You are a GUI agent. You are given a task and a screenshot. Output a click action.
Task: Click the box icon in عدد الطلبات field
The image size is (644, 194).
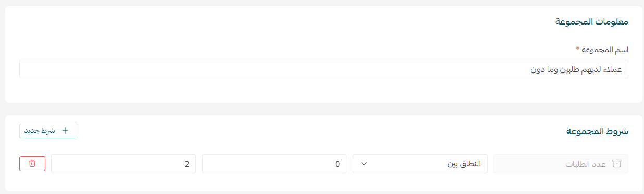click(x=617, y=164)
